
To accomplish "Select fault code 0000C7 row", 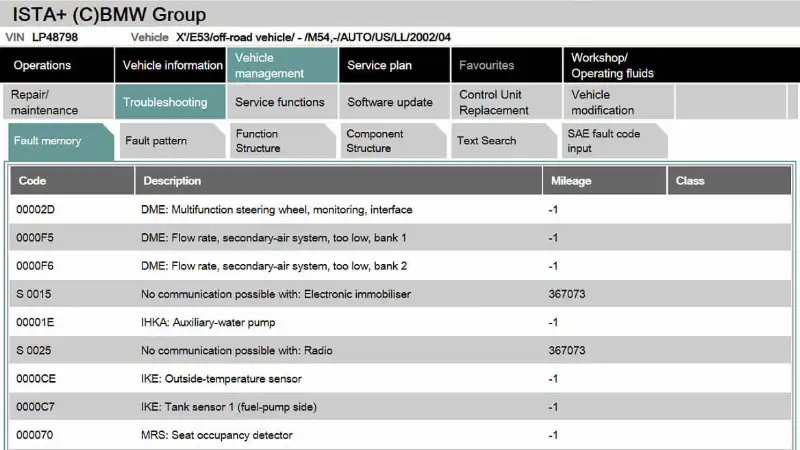I will pos(400,407).
